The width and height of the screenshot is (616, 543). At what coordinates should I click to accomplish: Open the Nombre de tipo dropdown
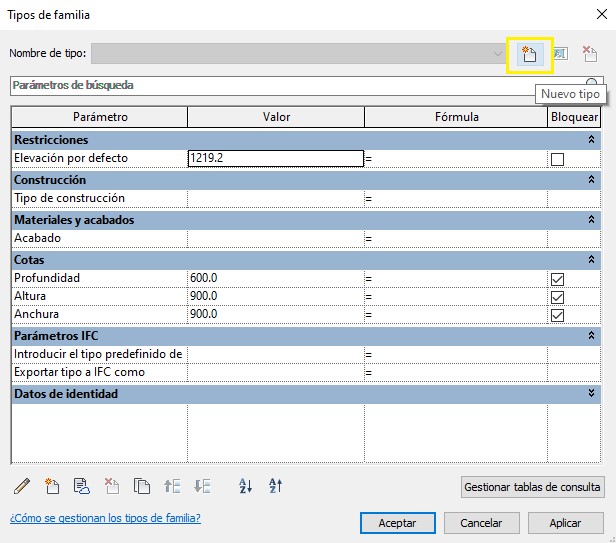[498, 54]
